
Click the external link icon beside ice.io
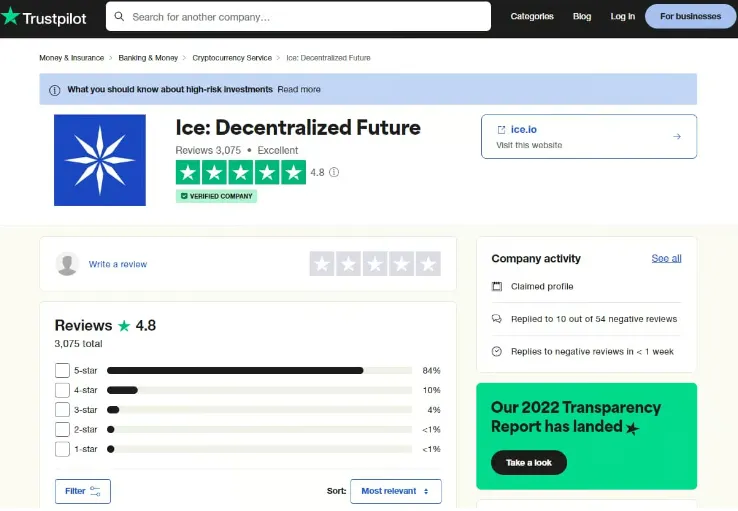(501, 129)
